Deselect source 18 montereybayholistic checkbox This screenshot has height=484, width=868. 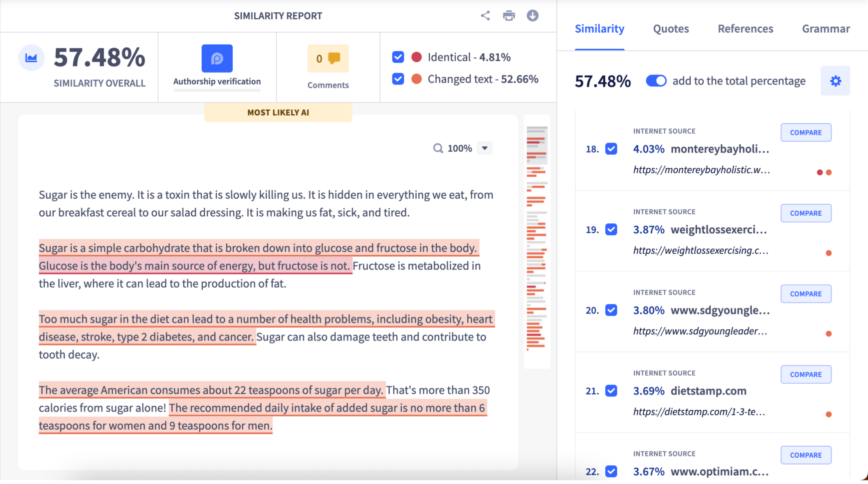pos(611,149)
